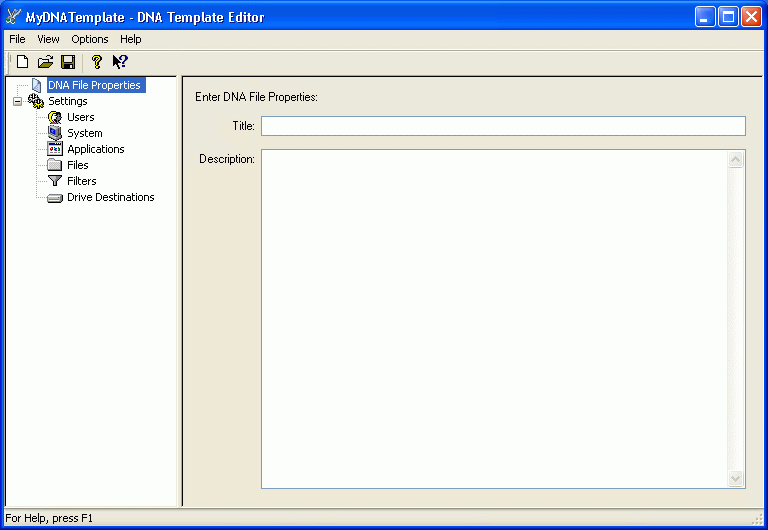Click the Description scrollbar up arrow

(735, 159)
